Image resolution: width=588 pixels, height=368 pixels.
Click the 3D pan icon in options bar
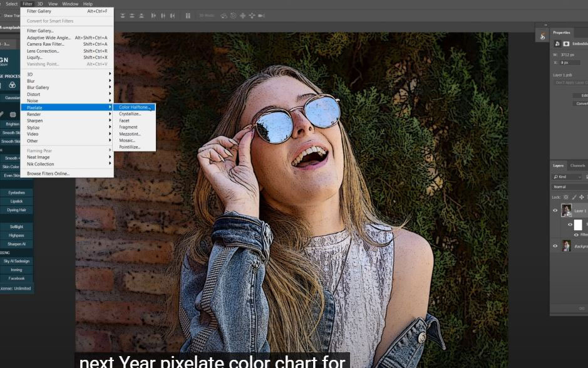click(x=242, y=16)
